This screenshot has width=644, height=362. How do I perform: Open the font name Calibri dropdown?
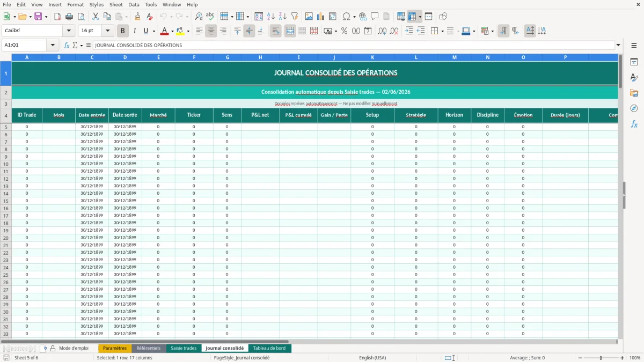pyautogui.click(x=68, y=31)
